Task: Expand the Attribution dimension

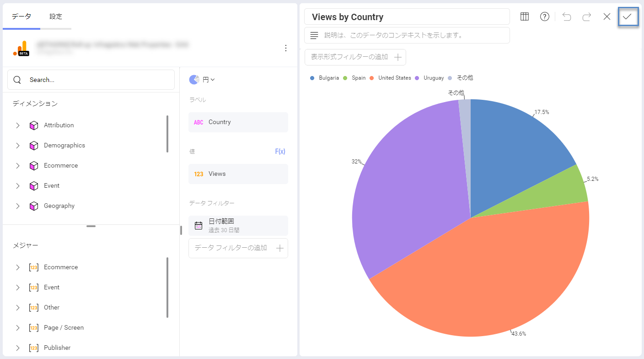Action: tap(18, 125)
